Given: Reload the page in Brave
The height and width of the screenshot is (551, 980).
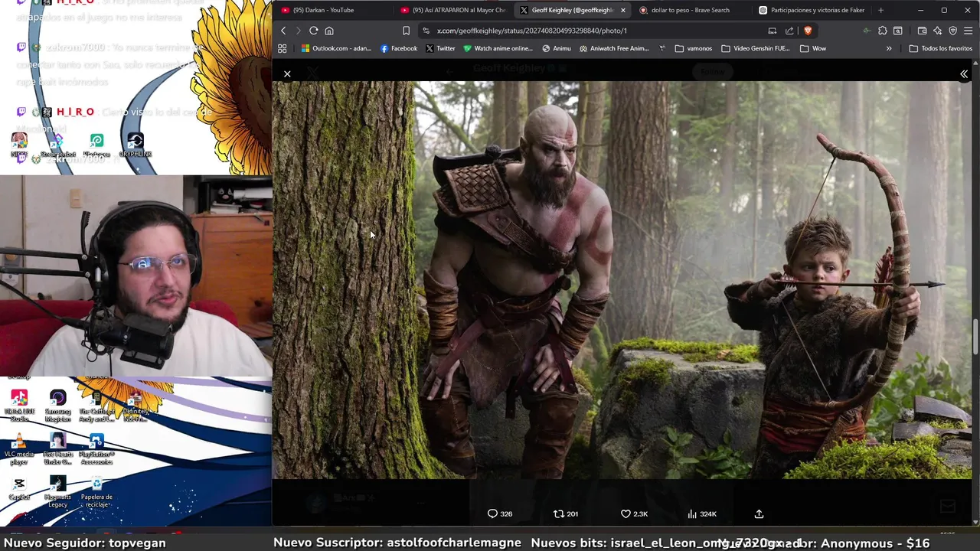Looking at the screenshot, I should 313,31.
